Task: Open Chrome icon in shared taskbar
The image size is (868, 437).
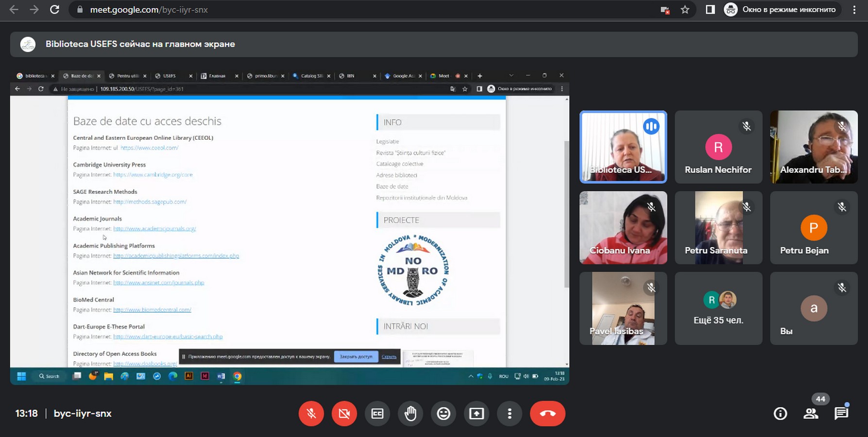Action: point(237,376)
